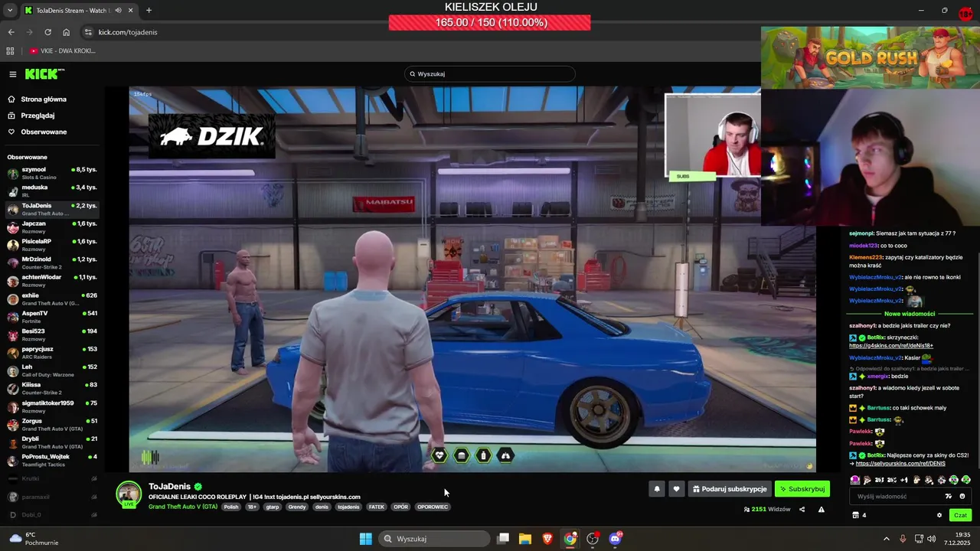This screenshot has width=980, height=551.
Task: Click the first purple quick emote
Action: 855,480
